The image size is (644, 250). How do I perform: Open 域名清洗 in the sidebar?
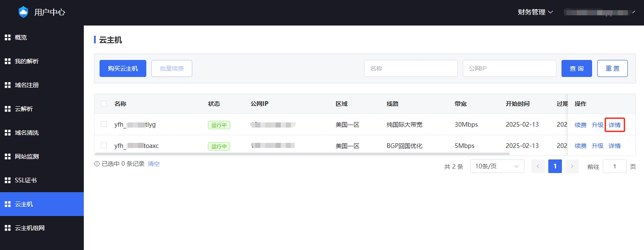(x=42, y=133)
